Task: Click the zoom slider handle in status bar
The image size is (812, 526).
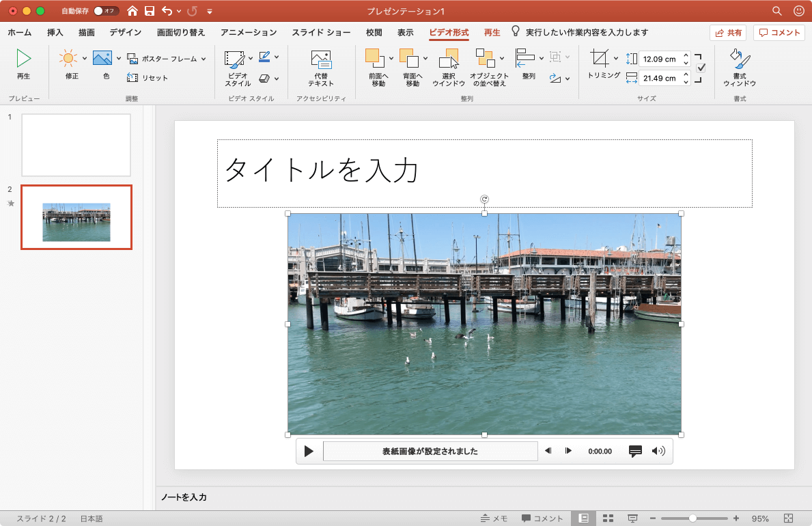Action: [x=692, y=518]
